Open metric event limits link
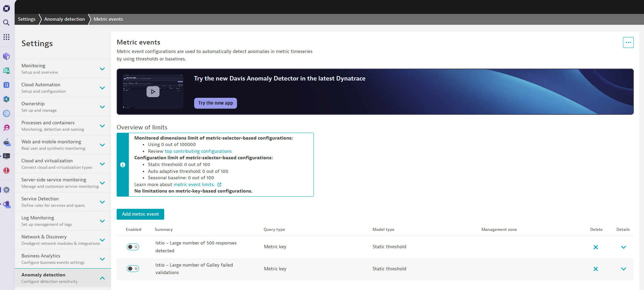This screenshot has height=290, width=644. [x=194, y=185]
